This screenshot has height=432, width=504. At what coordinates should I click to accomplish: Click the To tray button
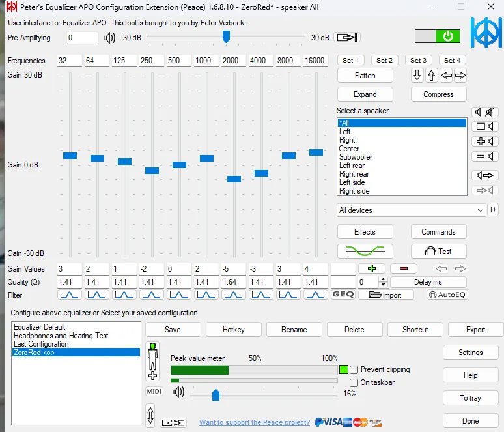[471, 398]
